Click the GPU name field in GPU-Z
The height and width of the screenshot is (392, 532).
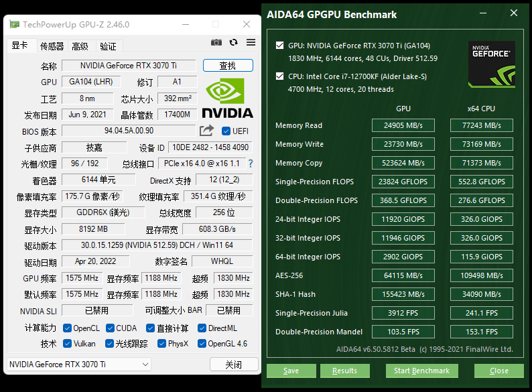pyautogui.click(x=129, y=66)
